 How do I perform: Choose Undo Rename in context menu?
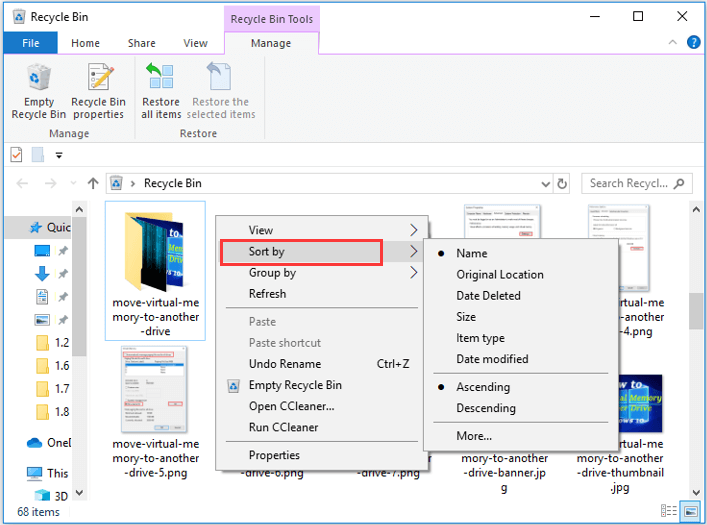[x=322, y=364]
